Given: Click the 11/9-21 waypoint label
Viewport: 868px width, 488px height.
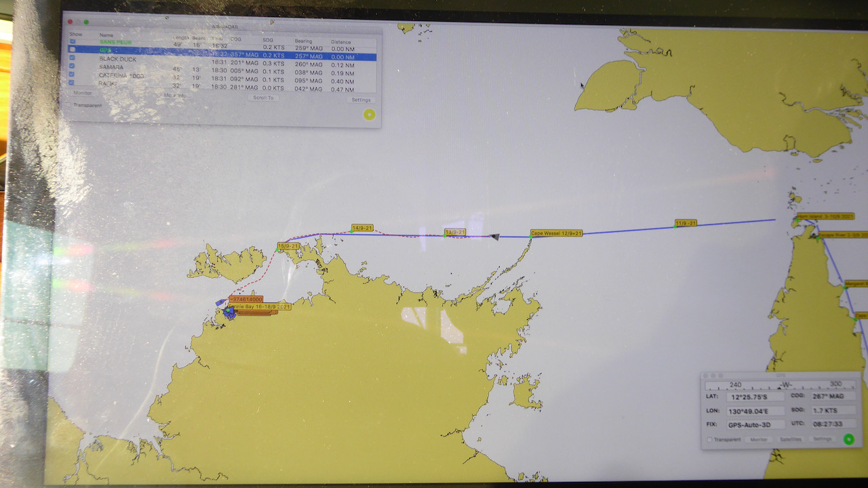Looking at the screenshot, I should point(686,223).
